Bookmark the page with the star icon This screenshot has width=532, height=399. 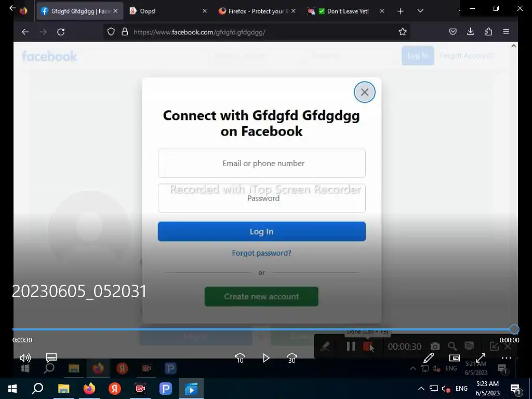(x=403, y=32)
